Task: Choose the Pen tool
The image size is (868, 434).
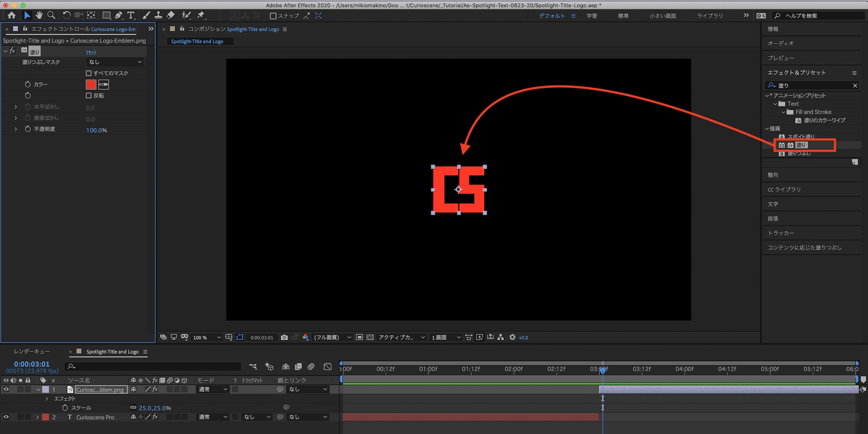Action: [118, 15]
